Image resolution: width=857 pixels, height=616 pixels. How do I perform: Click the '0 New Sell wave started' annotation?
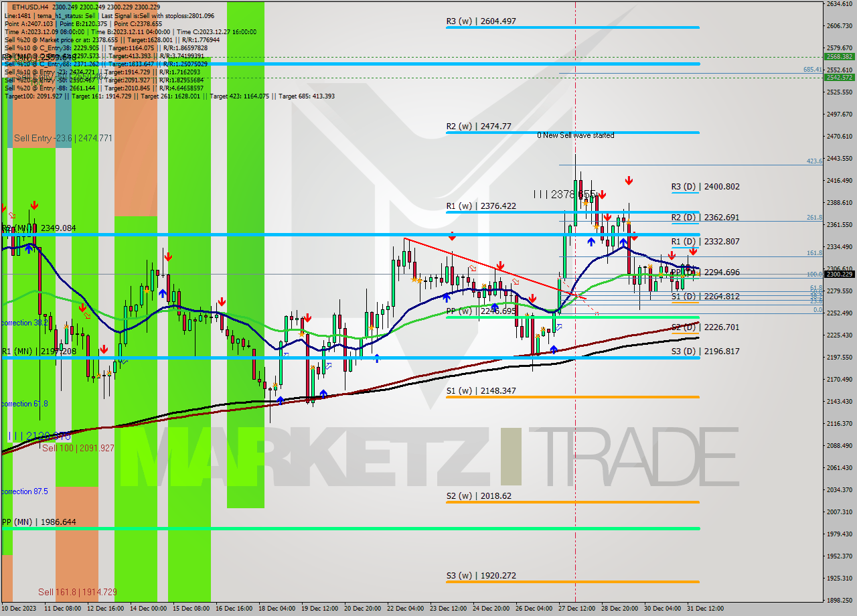576,135
